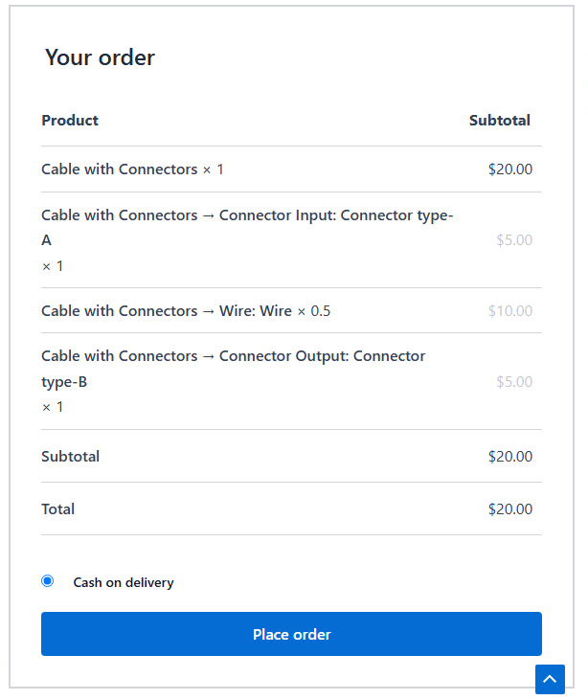Viewport: 588px width, 700px height.
Task: Click the Connector Input: Connector type-A item
Action: [247, 227]
